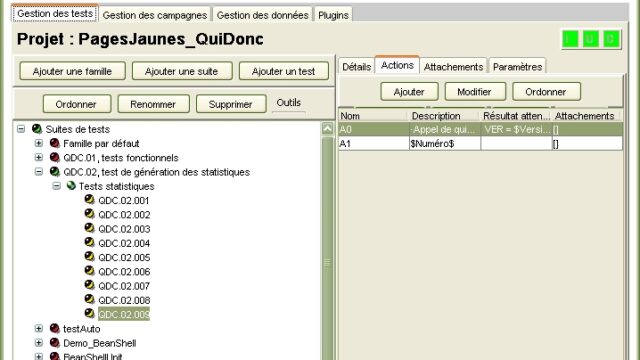640x360 pixels.
Task: Click Ajouter in the Actions panel
Action: coord(409,92)
